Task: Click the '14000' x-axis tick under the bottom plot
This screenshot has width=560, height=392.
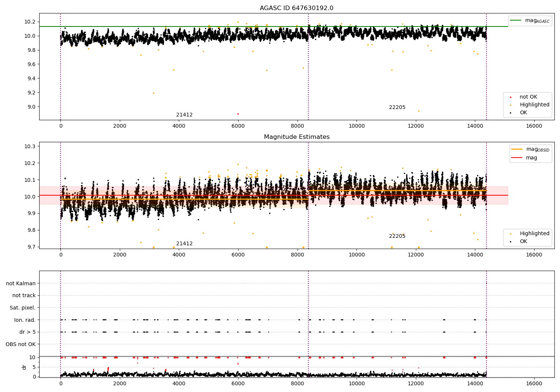Action: point(475,383)
